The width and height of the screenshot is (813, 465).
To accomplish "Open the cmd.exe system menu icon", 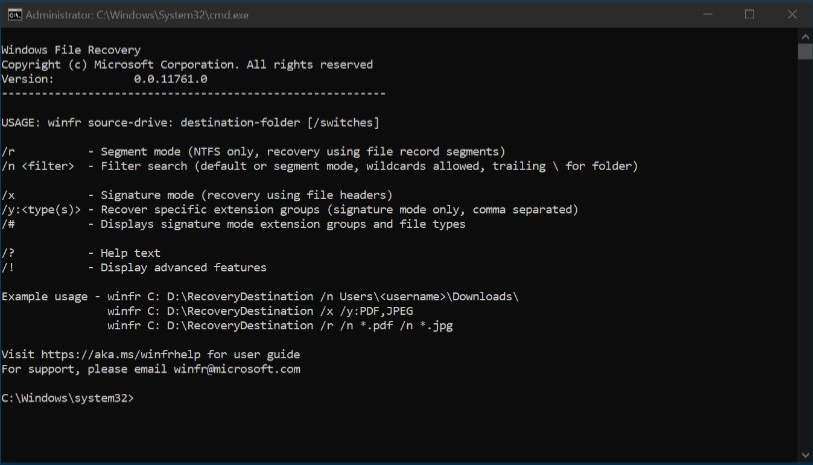I will tap(15, 15).
